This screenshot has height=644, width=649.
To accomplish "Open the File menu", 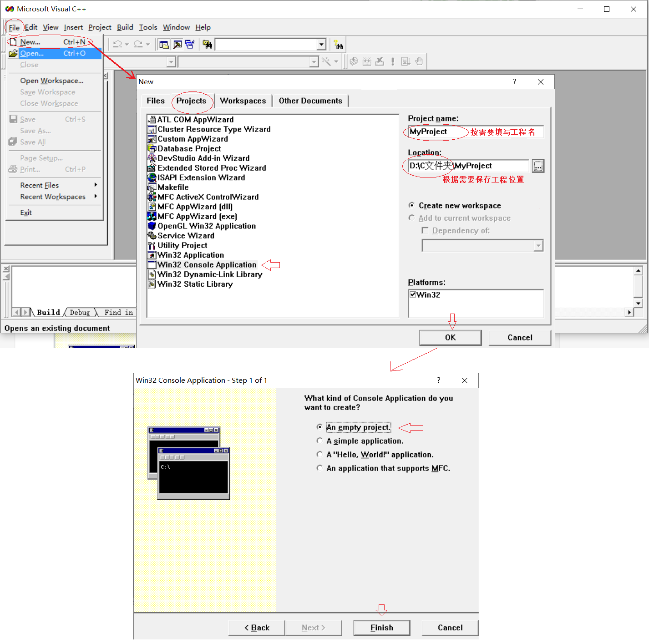I will pos(14,28).
